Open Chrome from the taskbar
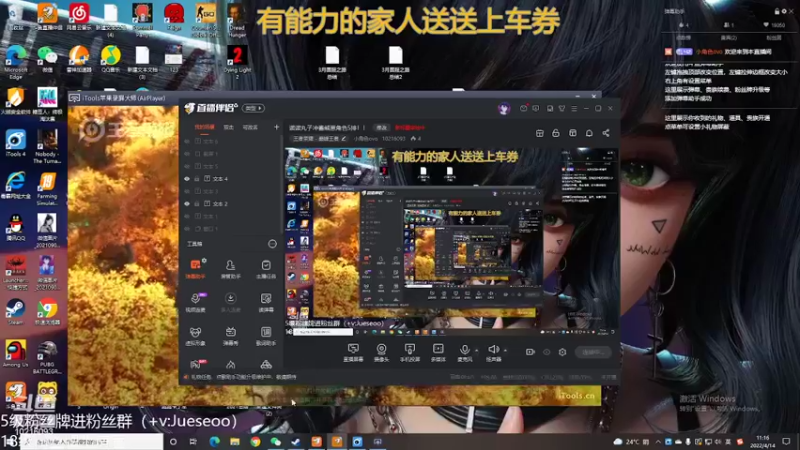The height and width of the screenshot is (450, 800). point(255,441)
